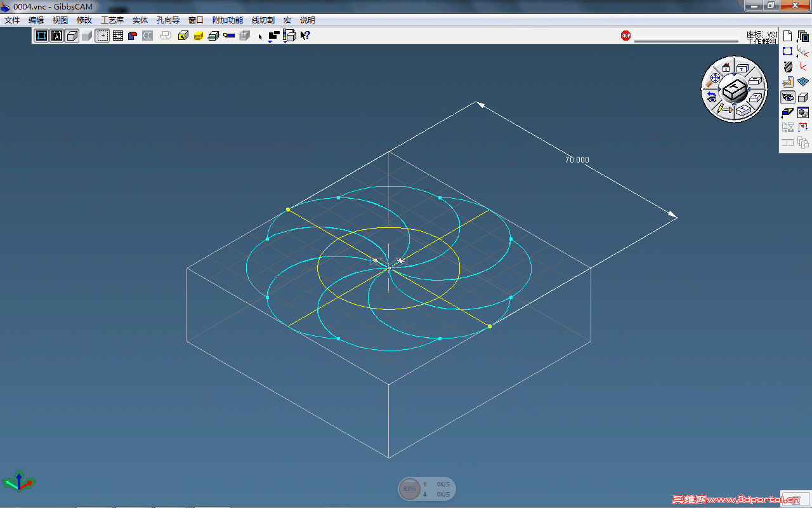Click the zoom pan magnifier on wheel
Image resolution: width=812 pixels, height=508 pixels.
714,79
